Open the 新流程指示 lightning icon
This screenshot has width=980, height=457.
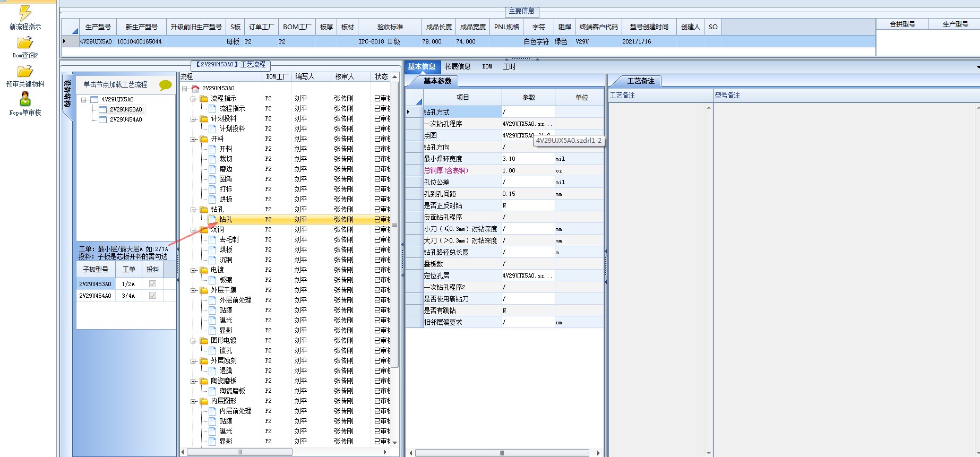(24, 13)
